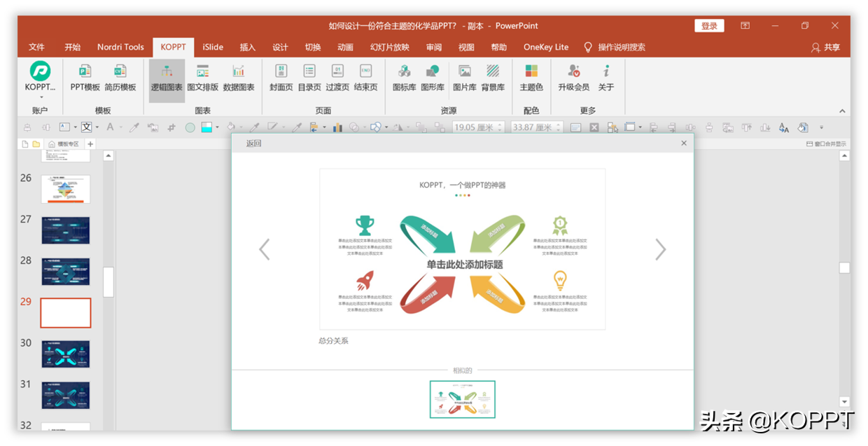Click the green circle shape icon

pyautogui.click(x=190, y=127)
